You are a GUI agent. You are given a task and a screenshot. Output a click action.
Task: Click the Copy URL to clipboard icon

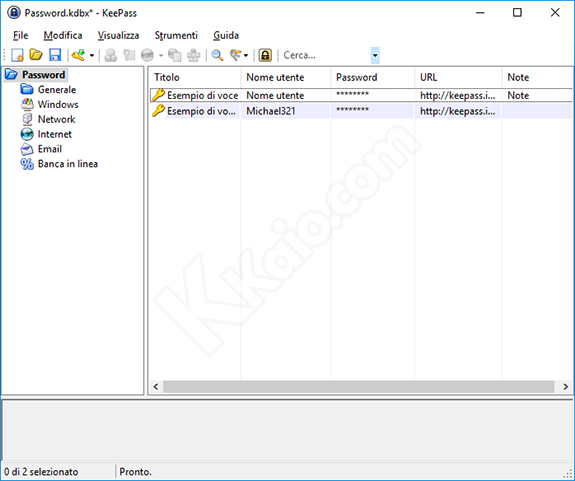coord(175,55)
